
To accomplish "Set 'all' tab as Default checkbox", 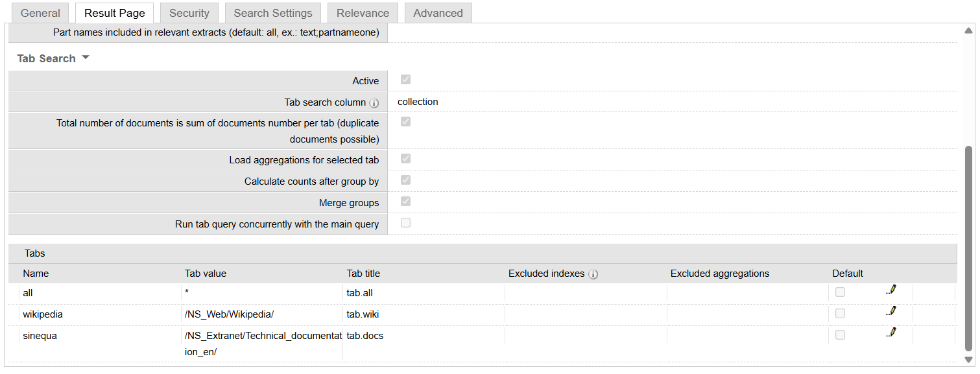I will (x=840, y=292).
